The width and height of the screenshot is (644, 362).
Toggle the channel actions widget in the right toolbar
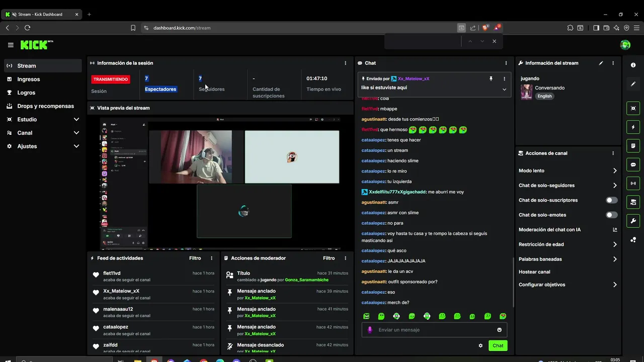633,202
